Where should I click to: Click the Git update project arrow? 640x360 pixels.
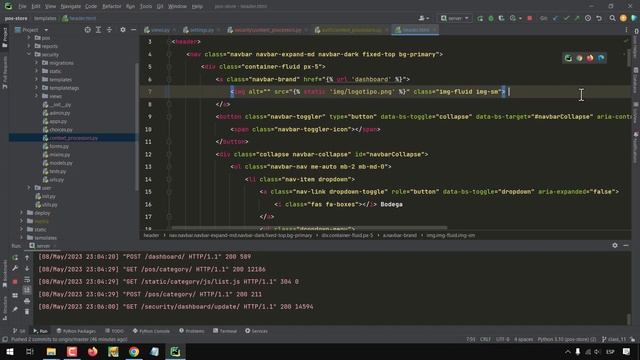pos(556,18)
